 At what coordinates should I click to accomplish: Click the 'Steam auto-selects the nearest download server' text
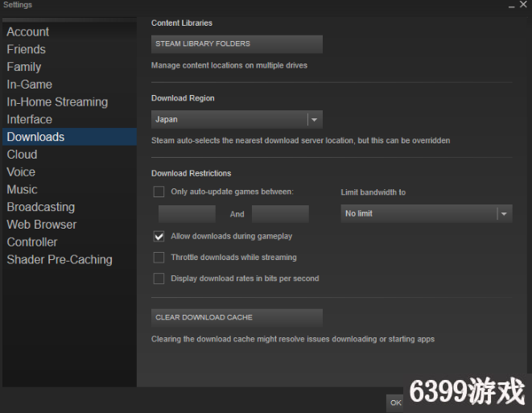[300, 141]
